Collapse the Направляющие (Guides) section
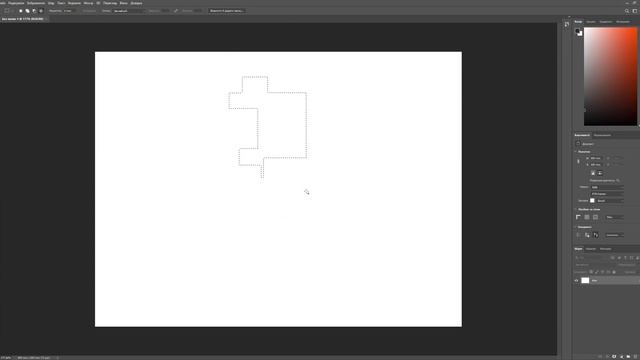The width and height of the screenshot is (640, 360). pyautogui.click(x=576, y=227)
